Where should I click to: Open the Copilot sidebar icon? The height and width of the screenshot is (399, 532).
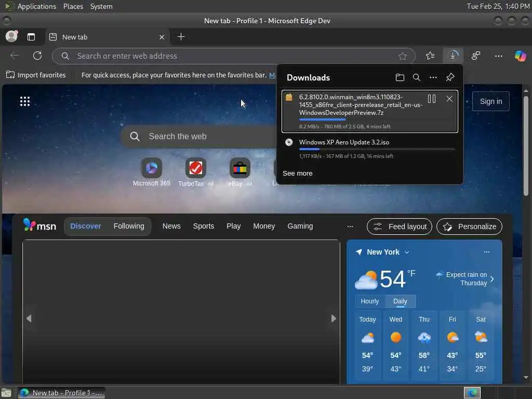pyautogui.click(x=521, y=56)
